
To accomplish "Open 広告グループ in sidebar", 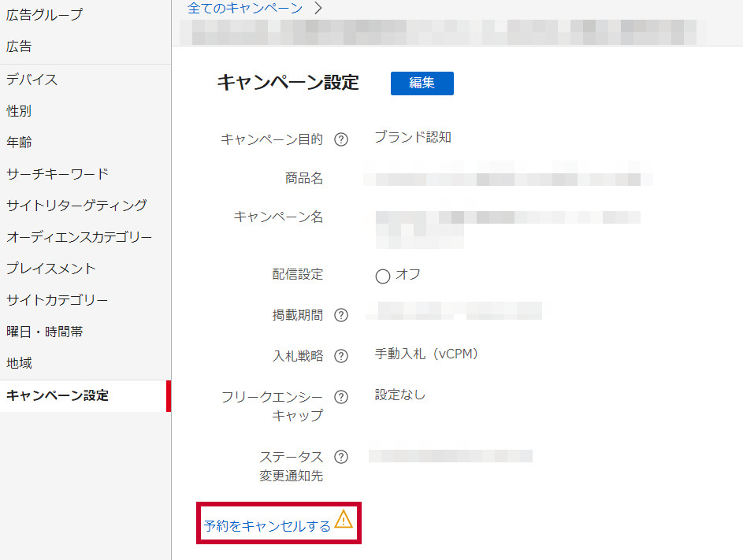I will [x=44, y=14].
